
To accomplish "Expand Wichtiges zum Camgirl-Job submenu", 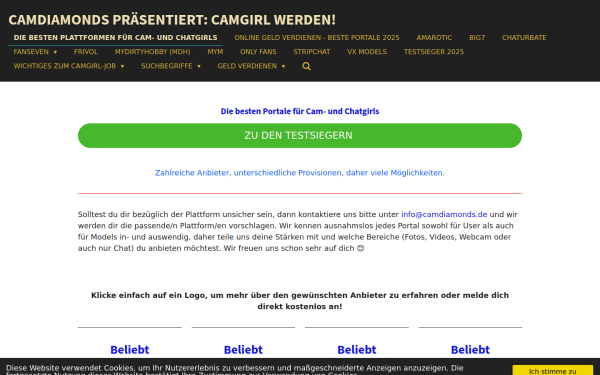I will click(69, 66).
